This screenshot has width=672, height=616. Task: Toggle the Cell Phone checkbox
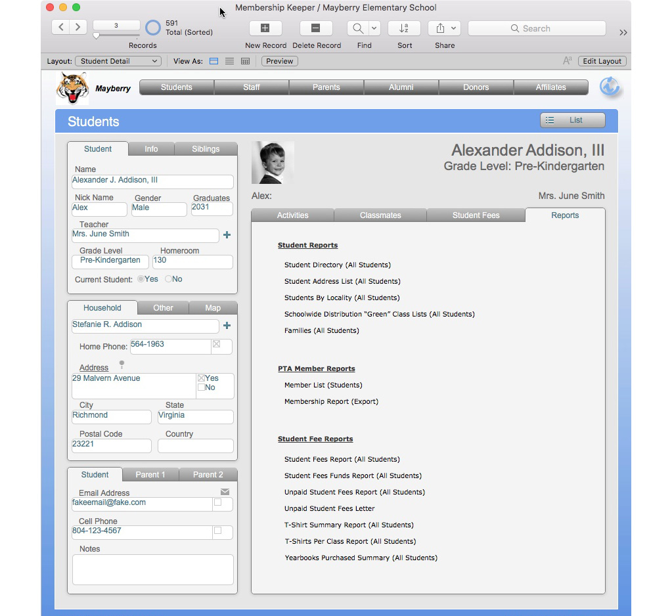click(217, 531)
